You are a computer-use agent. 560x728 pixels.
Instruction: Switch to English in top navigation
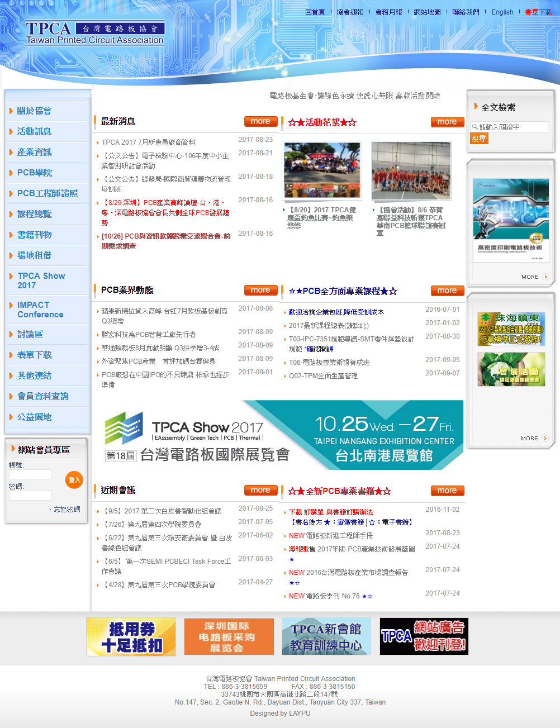[502, 12]
